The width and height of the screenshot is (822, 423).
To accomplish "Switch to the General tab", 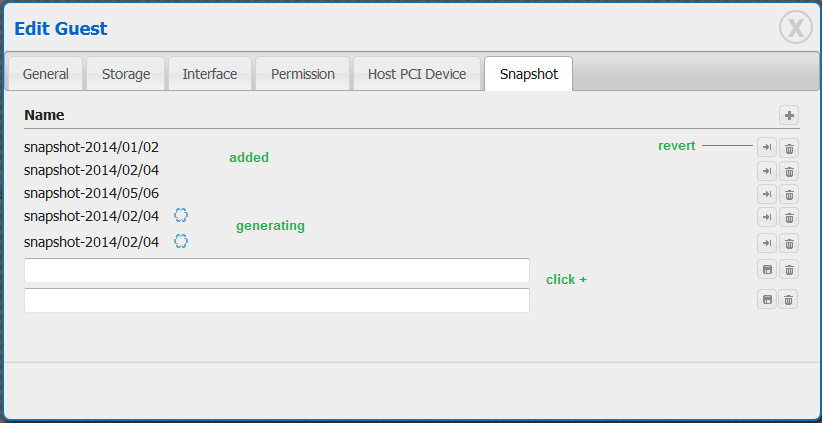I will point(46,74).
